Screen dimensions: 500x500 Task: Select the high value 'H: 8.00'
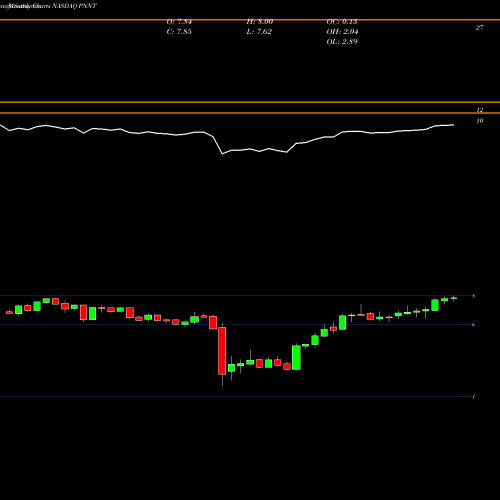260,22
